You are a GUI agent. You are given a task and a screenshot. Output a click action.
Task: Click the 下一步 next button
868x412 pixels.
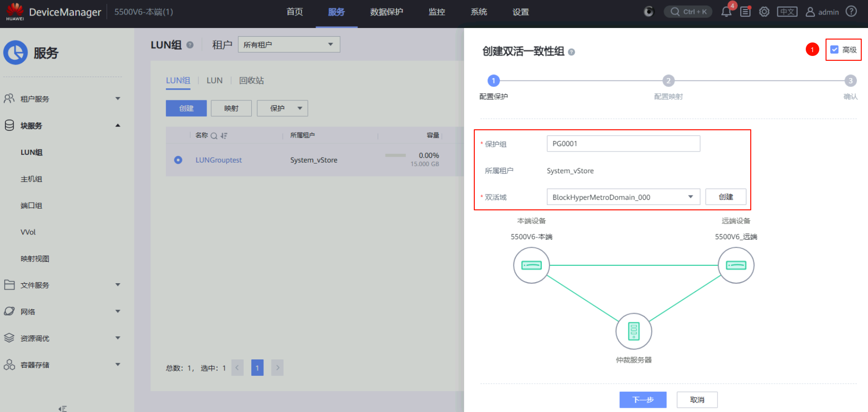tap(643, 400)
